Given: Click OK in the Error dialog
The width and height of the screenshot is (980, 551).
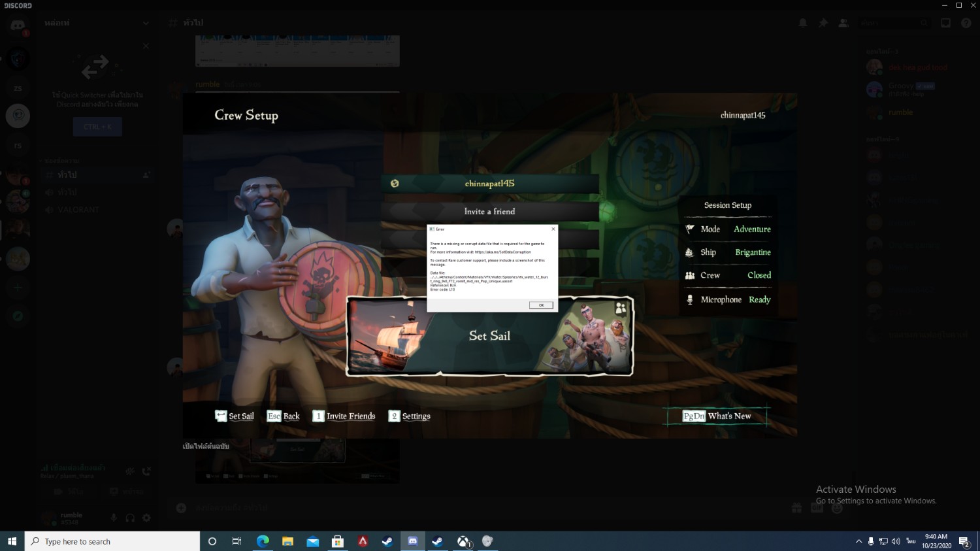Looking at the screenshot, I should [x=541, y=305].
